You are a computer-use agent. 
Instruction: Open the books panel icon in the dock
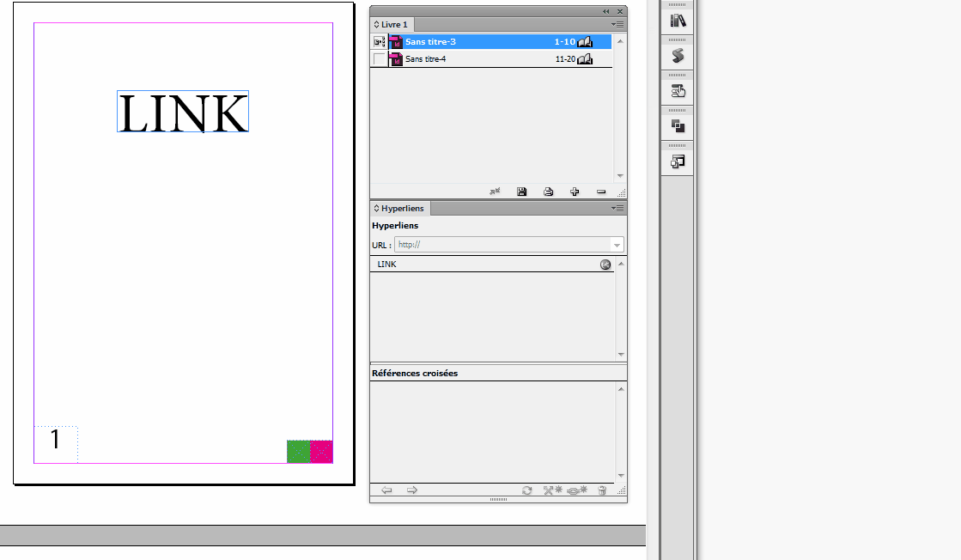coord(677,19)
